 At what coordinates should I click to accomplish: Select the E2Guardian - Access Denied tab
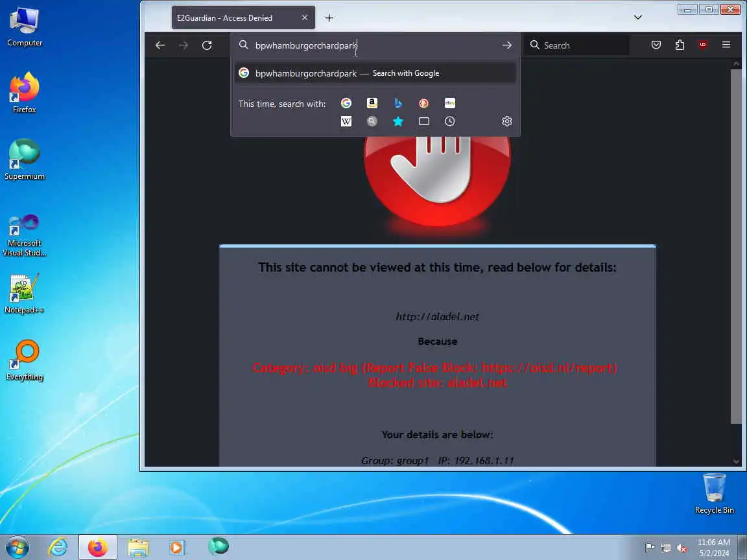coord(243,17)
